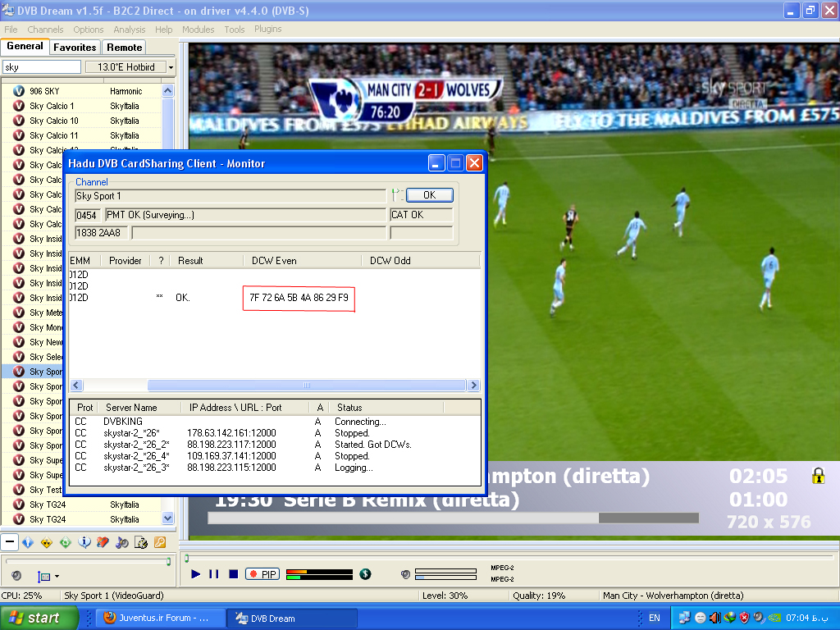
Task: Click the heart favorites icon
Action: coord(103,543)
